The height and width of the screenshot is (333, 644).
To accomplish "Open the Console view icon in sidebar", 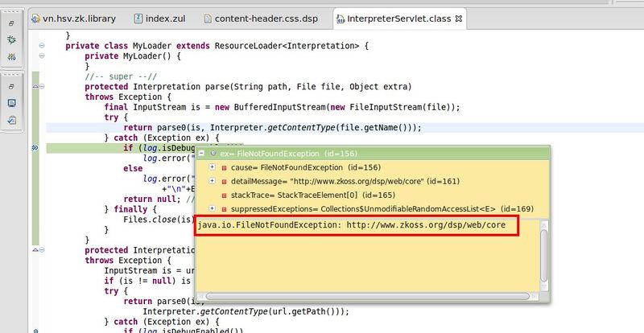I will [x=11, y=102].
